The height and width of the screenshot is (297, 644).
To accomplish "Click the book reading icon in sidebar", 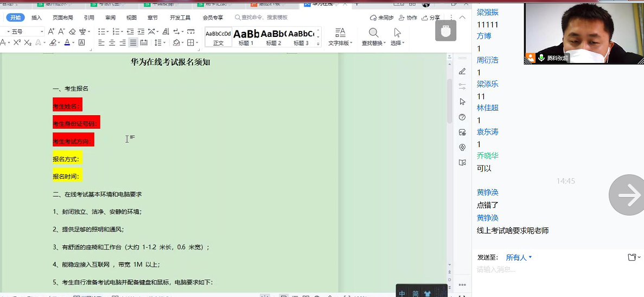I will (x=462, y=163).
